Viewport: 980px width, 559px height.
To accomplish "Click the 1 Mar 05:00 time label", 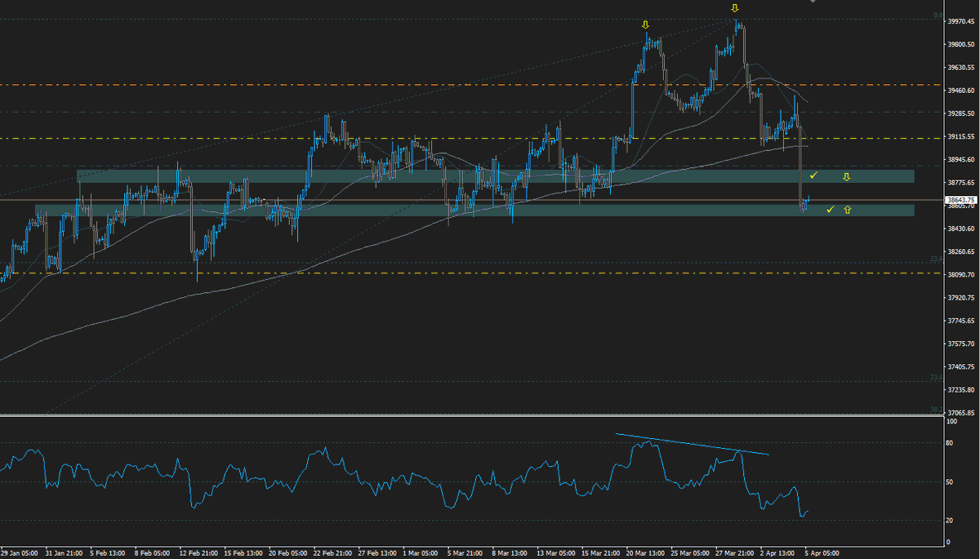I will 421,553.
